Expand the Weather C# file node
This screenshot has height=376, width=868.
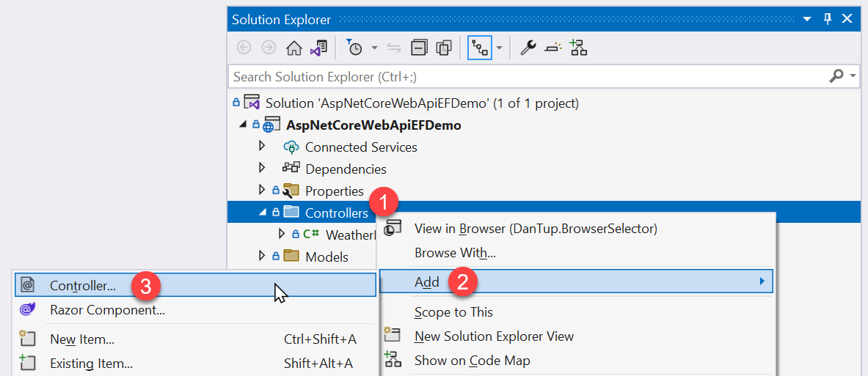tap(282, 233)
